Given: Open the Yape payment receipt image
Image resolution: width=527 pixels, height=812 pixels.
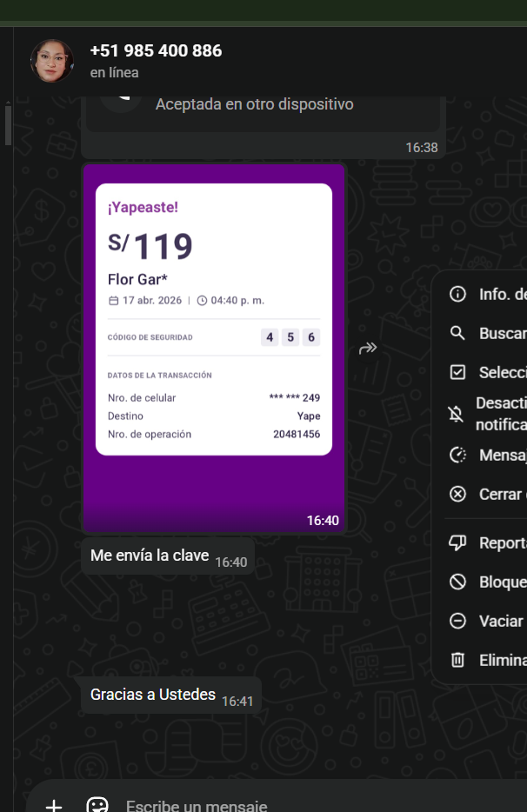Looking at the screenshot, I should click(214, 348).
